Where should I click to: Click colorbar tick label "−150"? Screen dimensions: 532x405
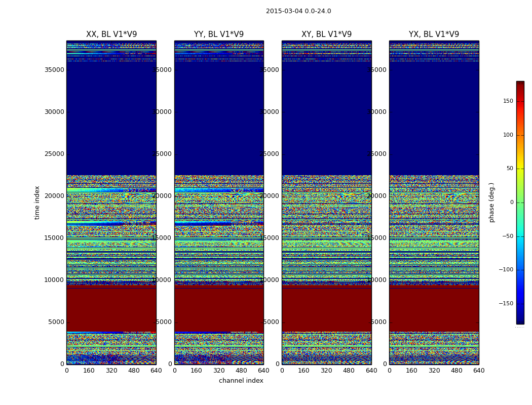[x=506, y=303]
